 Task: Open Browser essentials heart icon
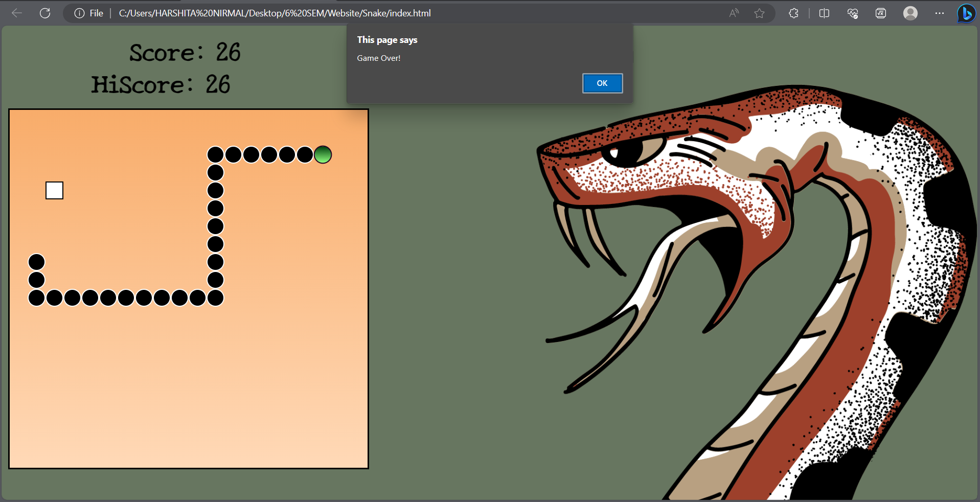coord(852,13)
